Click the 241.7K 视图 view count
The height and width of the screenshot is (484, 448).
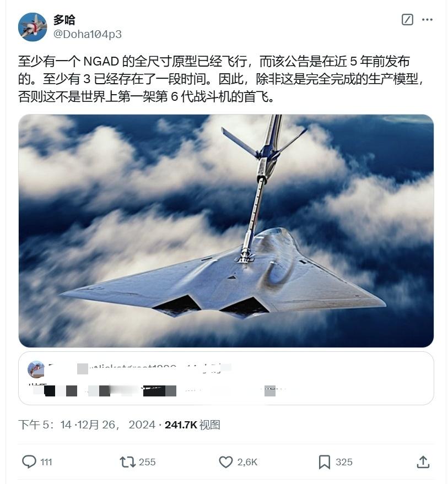(x=192, y=425)
